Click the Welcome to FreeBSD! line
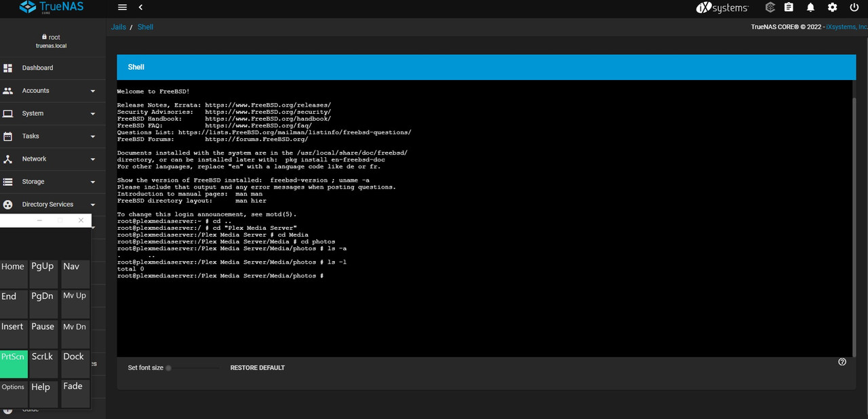Image resolution: width=868 pixels, height=419 pixels. click(153, 92)
